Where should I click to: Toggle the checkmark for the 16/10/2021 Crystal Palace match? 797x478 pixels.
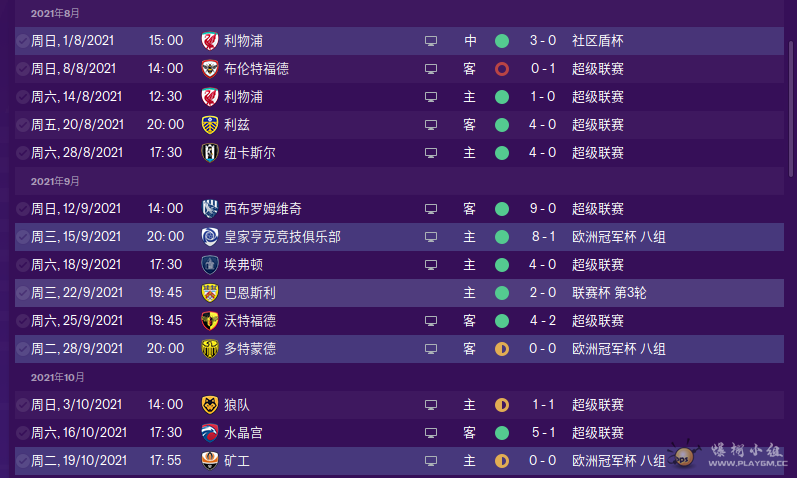tap(22, 433)
